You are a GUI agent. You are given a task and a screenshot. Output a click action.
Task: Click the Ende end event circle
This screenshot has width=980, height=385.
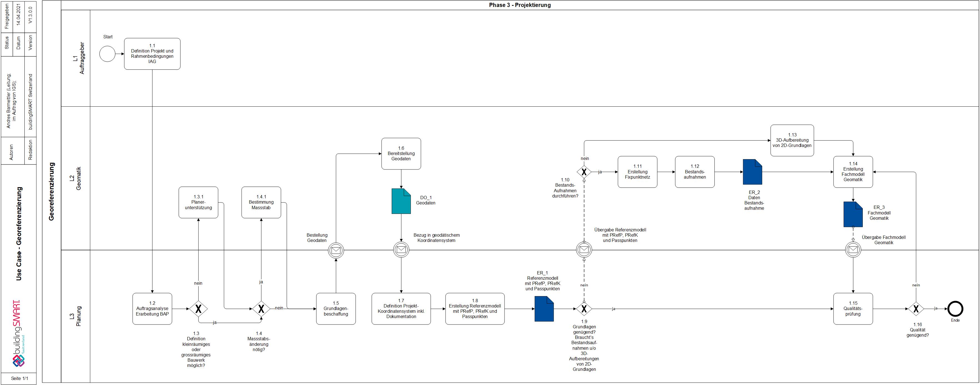click(955, 309)
